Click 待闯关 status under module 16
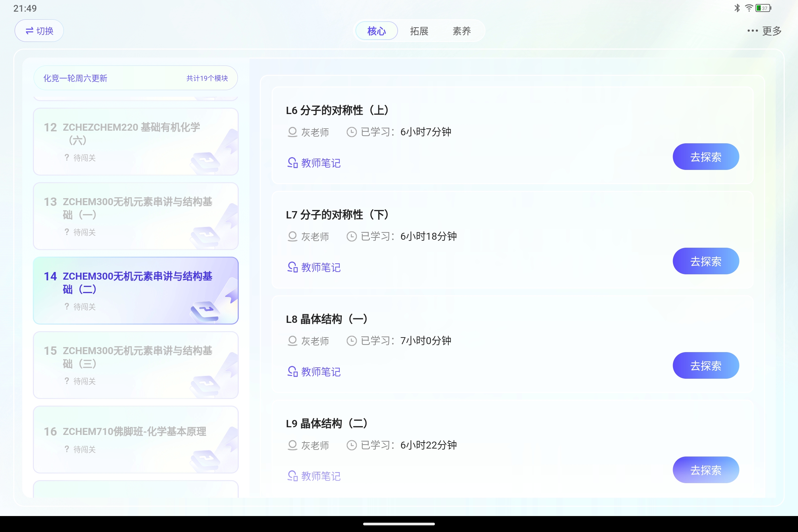This screenshot has width=798, height=532. pos(80,449)
